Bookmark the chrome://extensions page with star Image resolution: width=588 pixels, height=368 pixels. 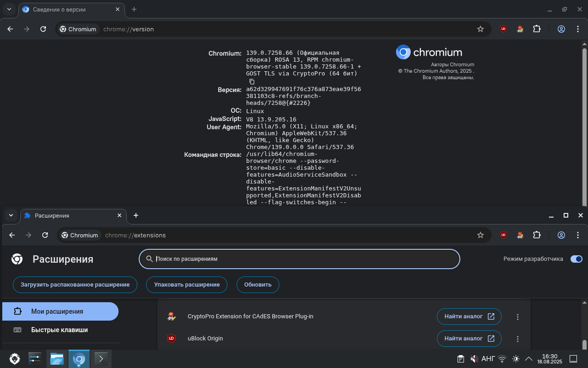click(x=481, y=235)
